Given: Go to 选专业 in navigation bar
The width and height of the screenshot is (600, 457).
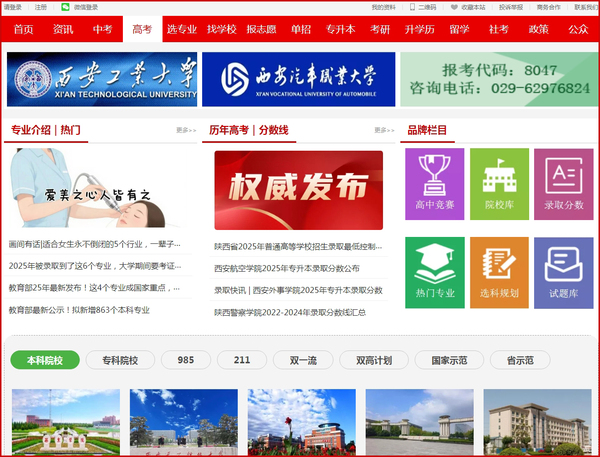Looking at the screenshot, I should click(x=182, y=30).
